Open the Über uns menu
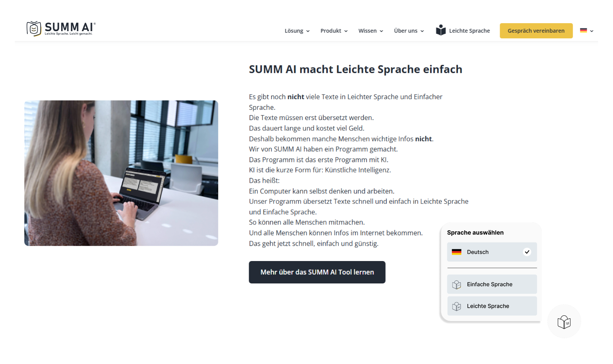 (409, 31)
